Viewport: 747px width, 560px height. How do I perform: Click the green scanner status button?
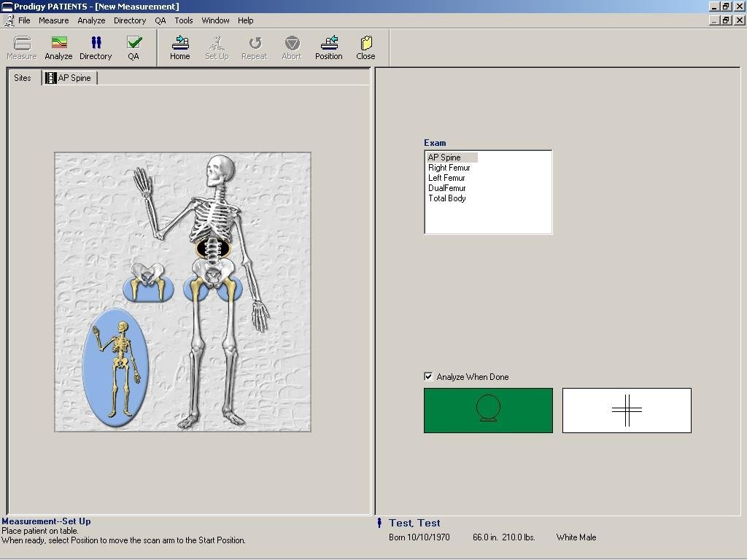[488, 411]
